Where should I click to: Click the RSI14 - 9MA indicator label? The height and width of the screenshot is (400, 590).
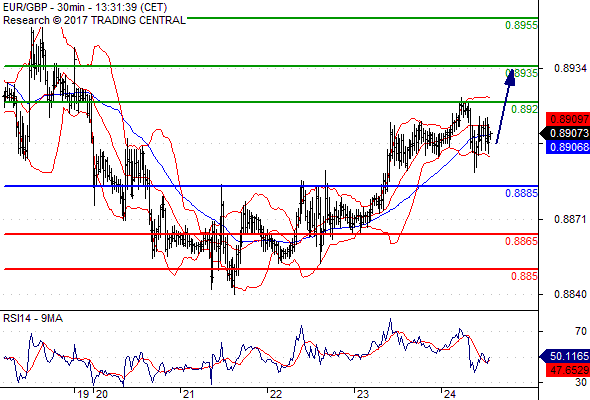[33, 318]
